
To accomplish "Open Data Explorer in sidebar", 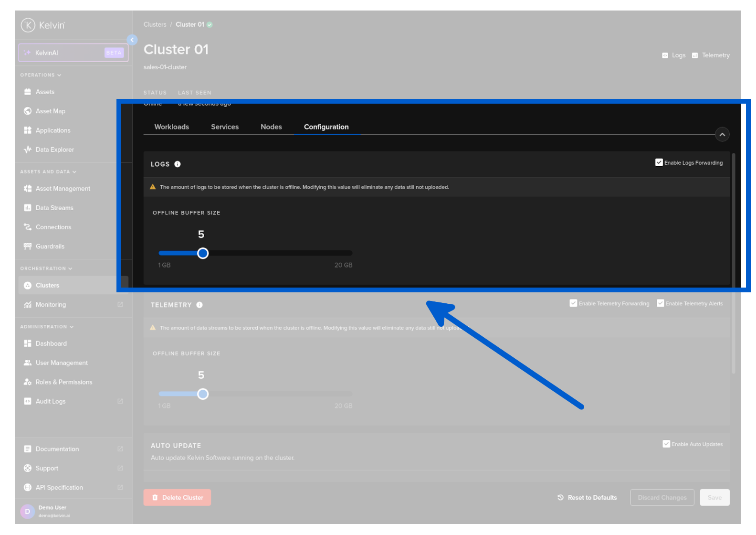I will [54, 150].
